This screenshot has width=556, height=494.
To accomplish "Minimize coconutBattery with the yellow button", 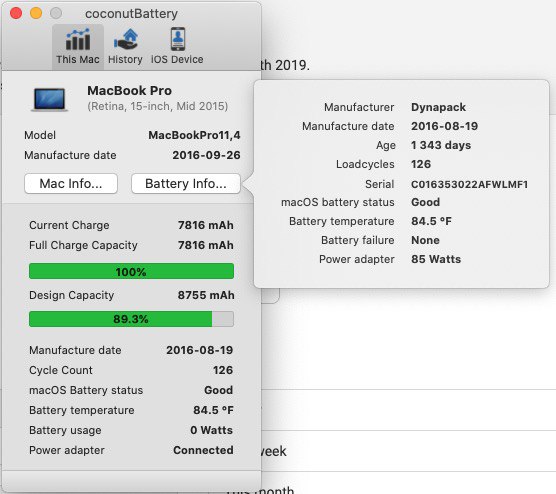I will pyautogui.click(x=36, y=13).
